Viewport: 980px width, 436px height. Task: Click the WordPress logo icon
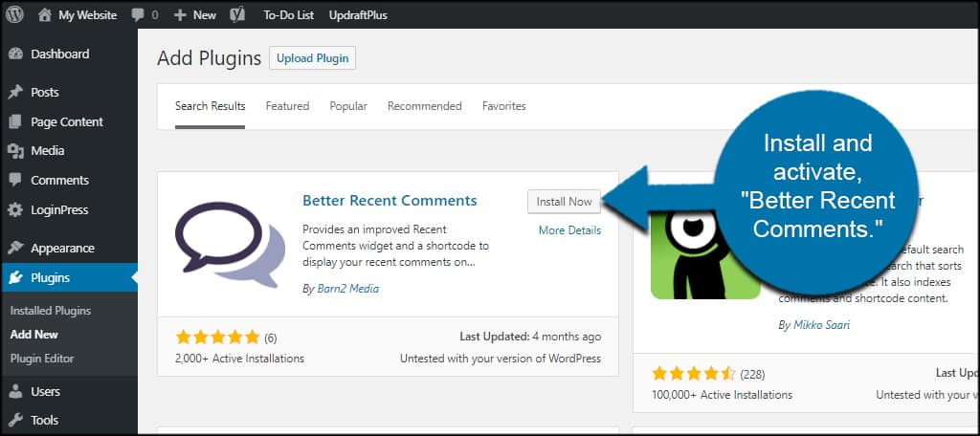click(14, 14)
